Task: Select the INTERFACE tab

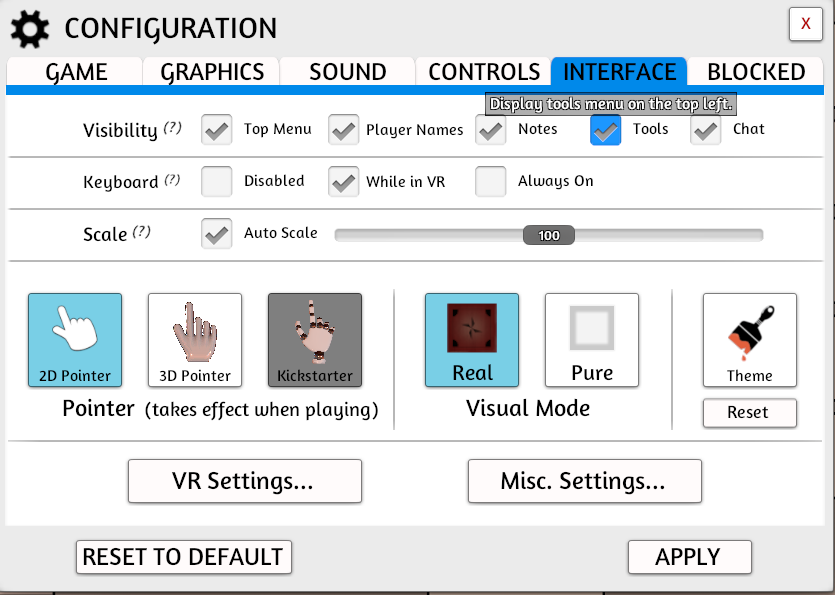Action: (x=619, y=71)
